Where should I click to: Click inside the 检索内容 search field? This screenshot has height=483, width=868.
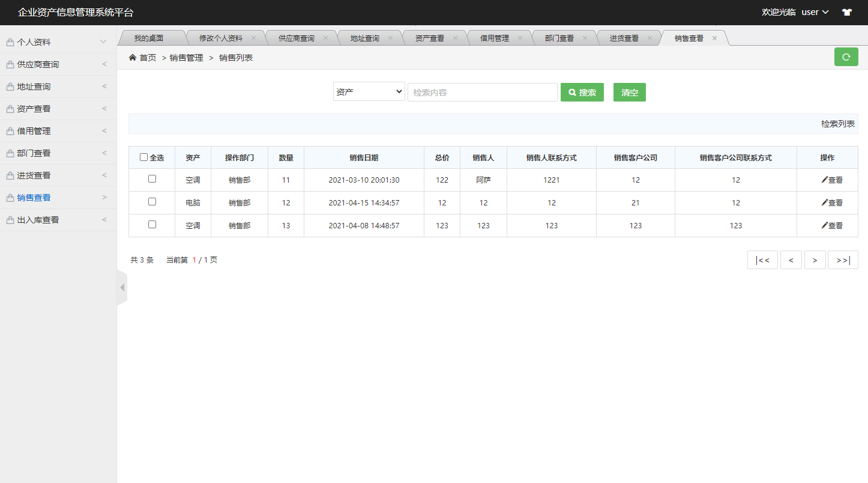point(482,92)
